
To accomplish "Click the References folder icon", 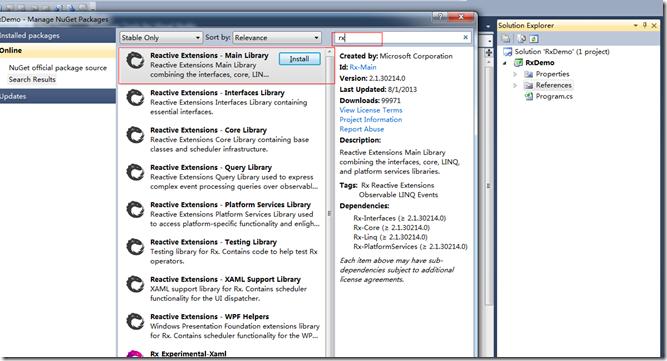I will [x=528, y=85].
